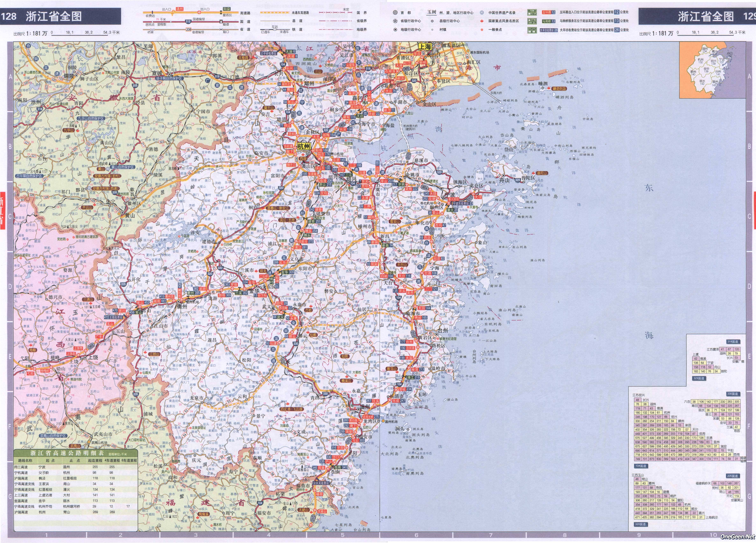Image resolution: width=756 pixels, height=543 pixels.
Task: Click the 浙江省高速公路明细表 table header
Action: pyautogui.click(x=67, y=453)
